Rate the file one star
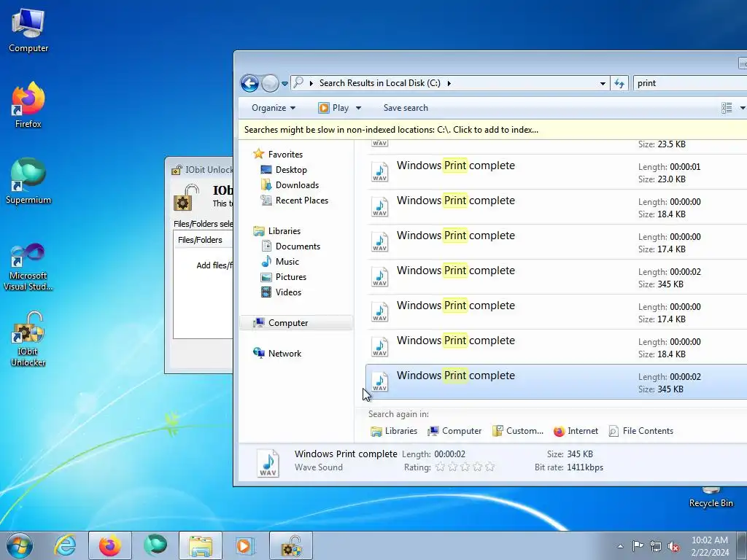 pyautogui.click(x=440, y=467)
